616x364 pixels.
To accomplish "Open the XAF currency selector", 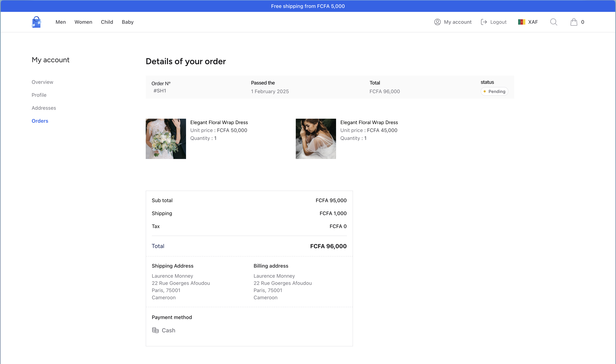I will click(x=533, y=22).
